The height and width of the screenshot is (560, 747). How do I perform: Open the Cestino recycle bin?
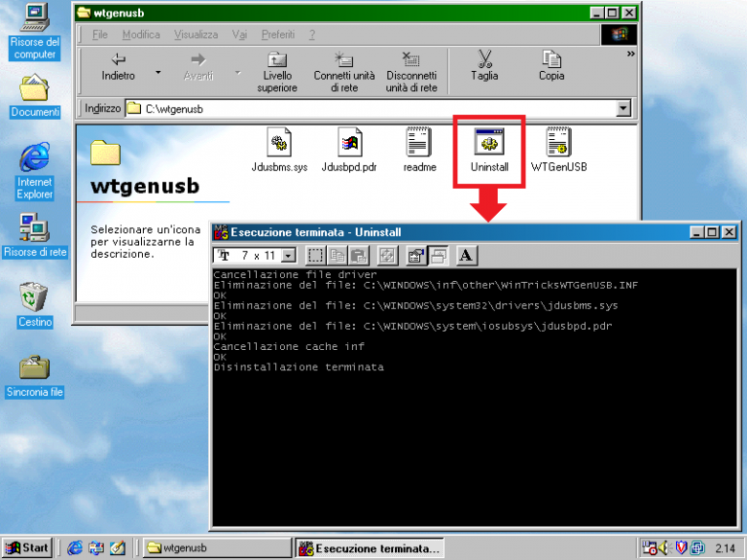pos(35,305)
